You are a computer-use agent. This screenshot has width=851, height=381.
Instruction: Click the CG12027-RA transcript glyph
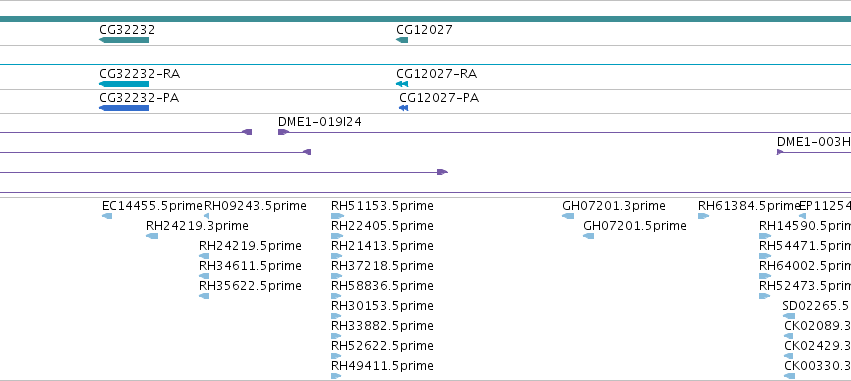pyautogui.click(x=402, y=84)
